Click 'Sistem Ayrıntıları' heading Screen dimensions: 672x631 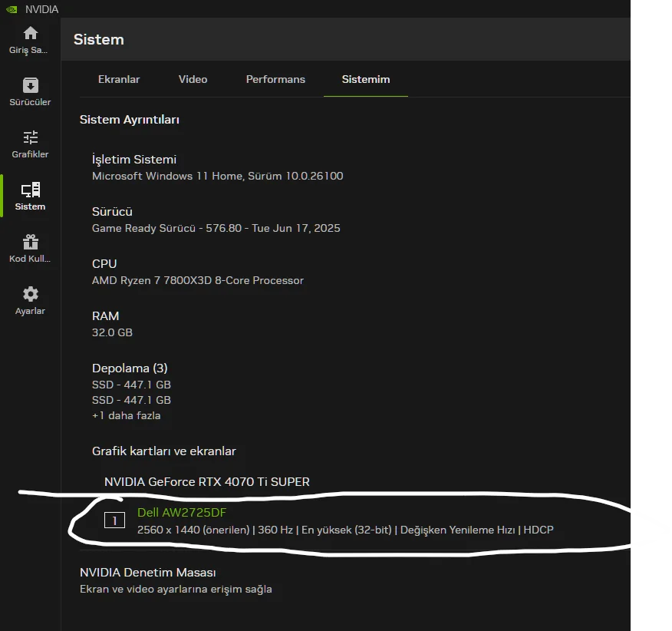click(x=129, y=119)
